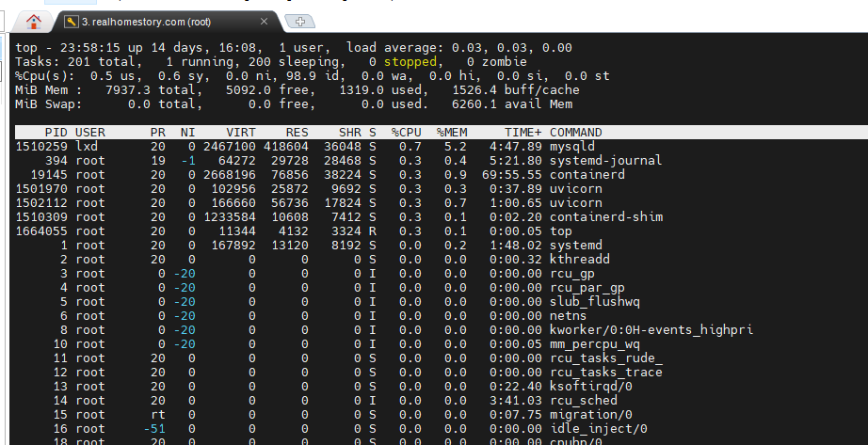Screen dimensions: 868x445
Task: Click uvicorn in the PID 1502112 row
Action: [576, 203]
